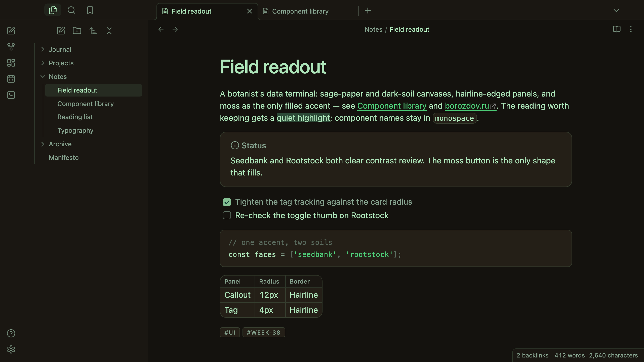Open the settings gear
The height and width of the screenshot is (362, 644).
(x=11, y=349)
